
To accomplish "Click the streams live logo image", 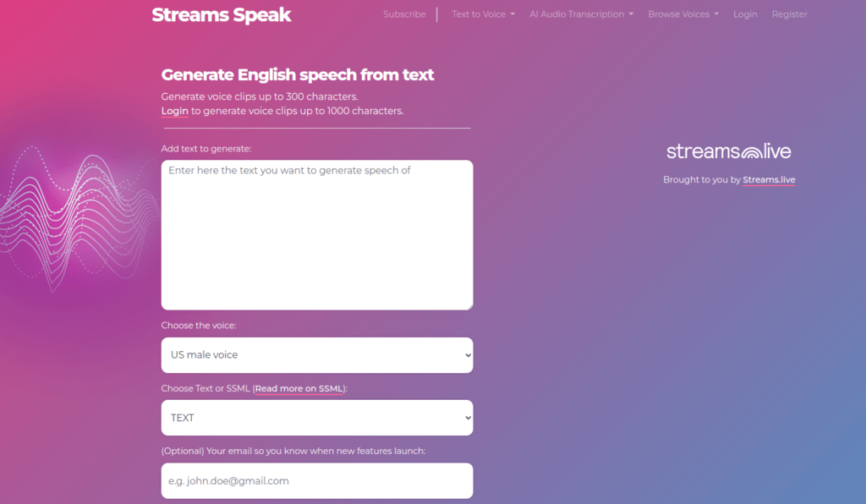I will [x=729, y=151].
